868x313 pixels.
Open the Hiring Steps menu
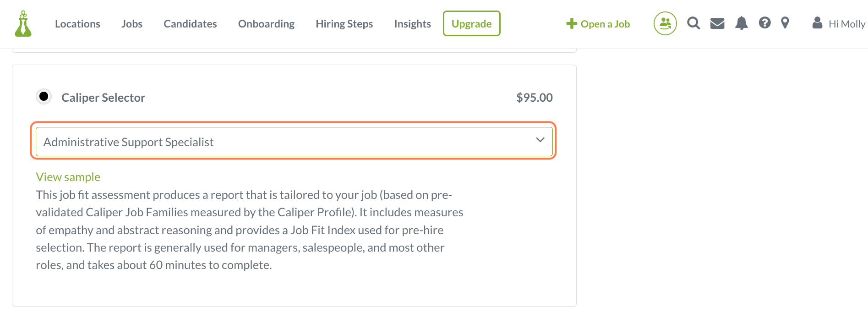tap(344, 24)
